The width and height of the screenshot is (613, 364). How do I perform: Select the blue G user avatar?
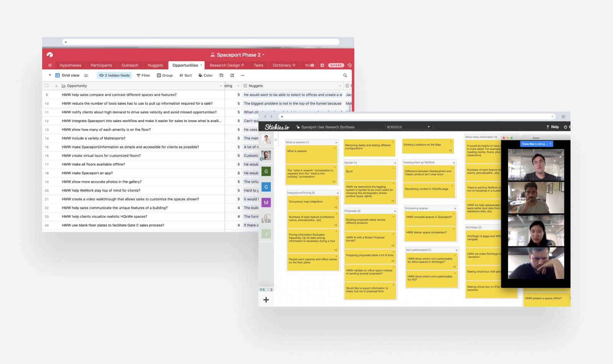(x=266, y=187)
